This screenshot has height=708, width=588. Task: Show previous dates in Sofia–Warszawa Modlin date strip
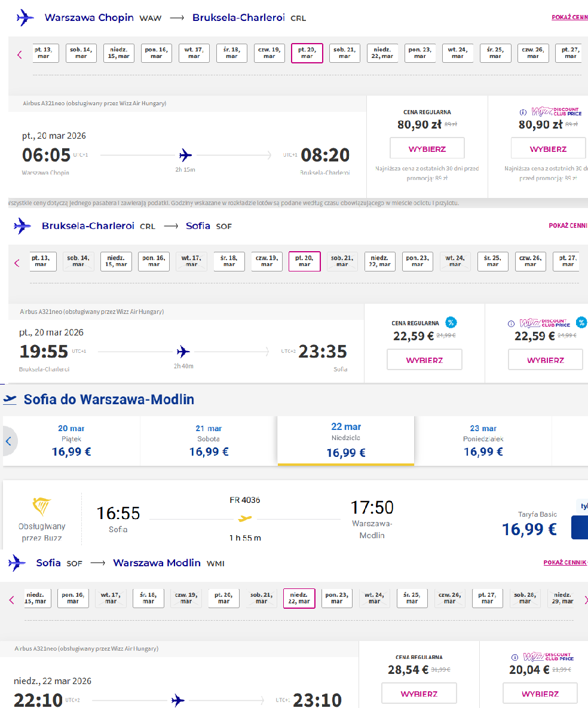[12, 600]
